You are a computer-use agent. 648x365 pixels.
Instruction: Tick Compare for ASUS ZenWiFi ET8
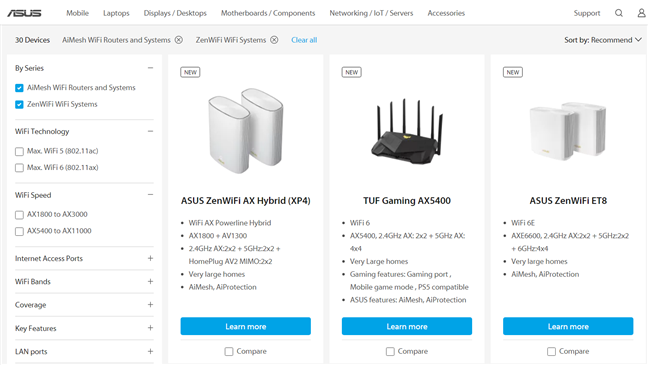click(x=551, y=351)
